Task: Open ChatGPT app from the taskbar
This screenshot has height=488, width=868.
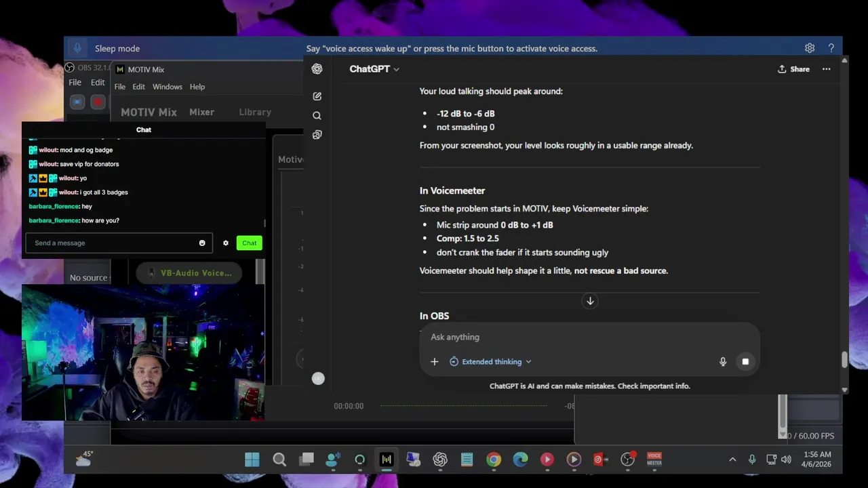Action: (440, 460)
